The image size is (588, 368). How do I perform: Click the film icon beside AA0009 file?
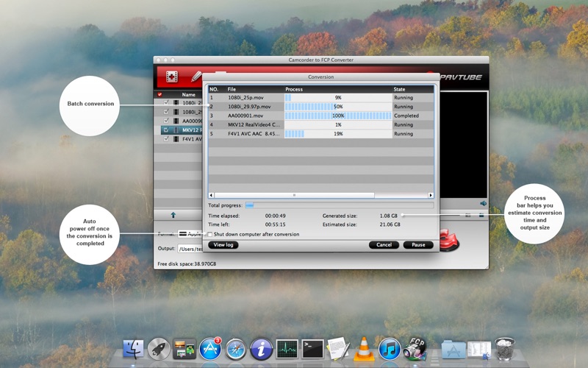(x=176, y=121)
